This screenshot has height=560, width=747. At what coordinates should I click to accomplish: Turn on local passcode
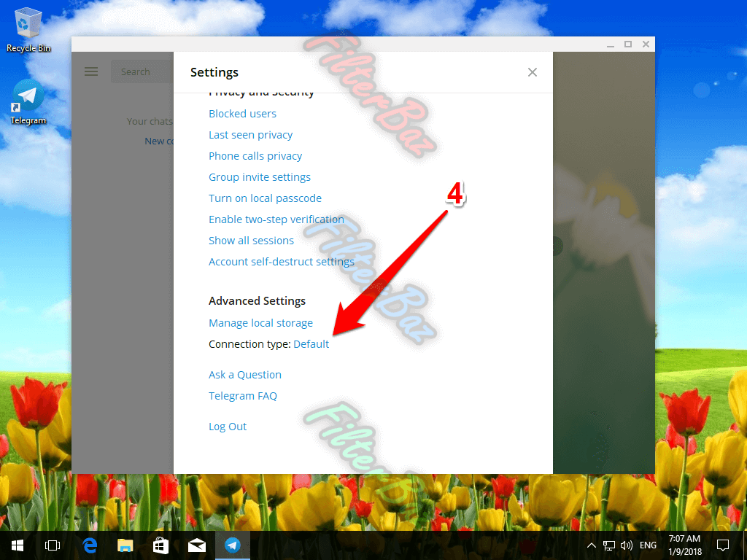click(265, 198)
